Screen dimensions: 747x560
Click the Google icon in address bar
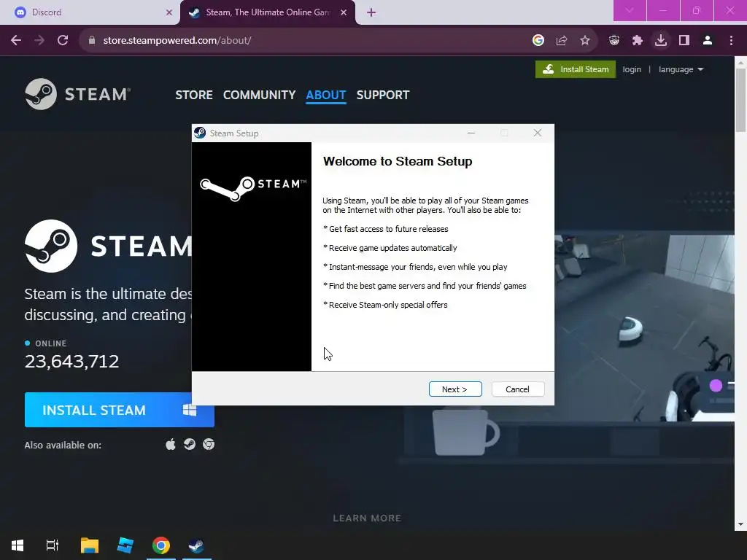pyautogui.click(x=538, y=41)
